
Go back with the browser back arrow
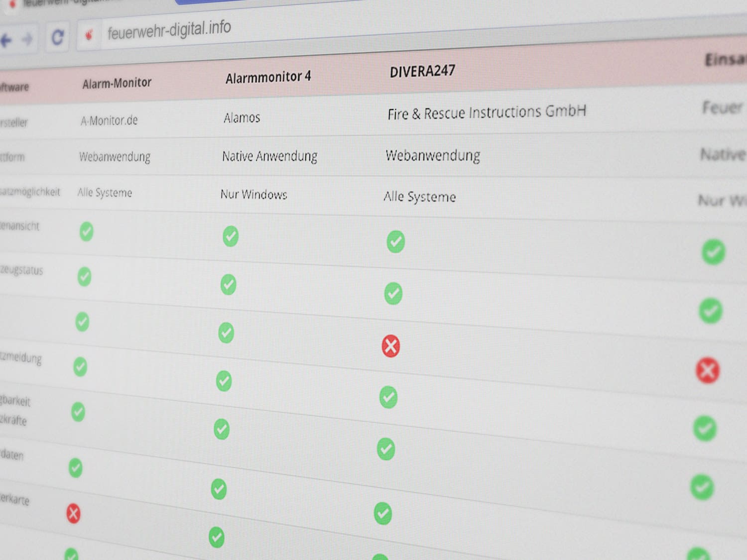[5, 40]
